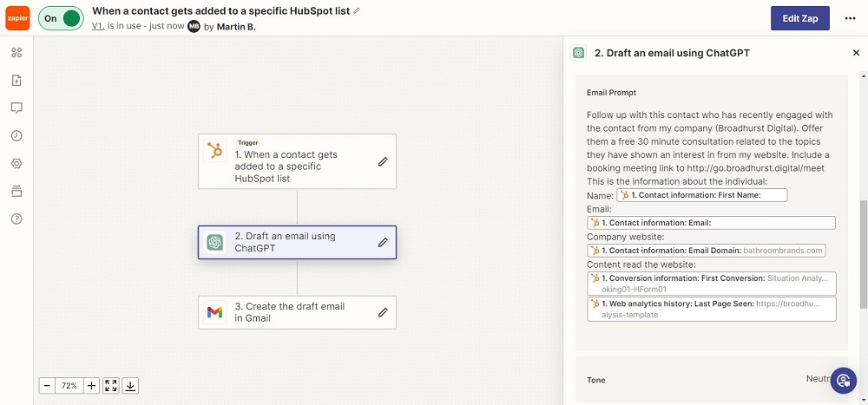
Task: Open the settings gear icon in sidebar
Action: (x=16, y=163)
